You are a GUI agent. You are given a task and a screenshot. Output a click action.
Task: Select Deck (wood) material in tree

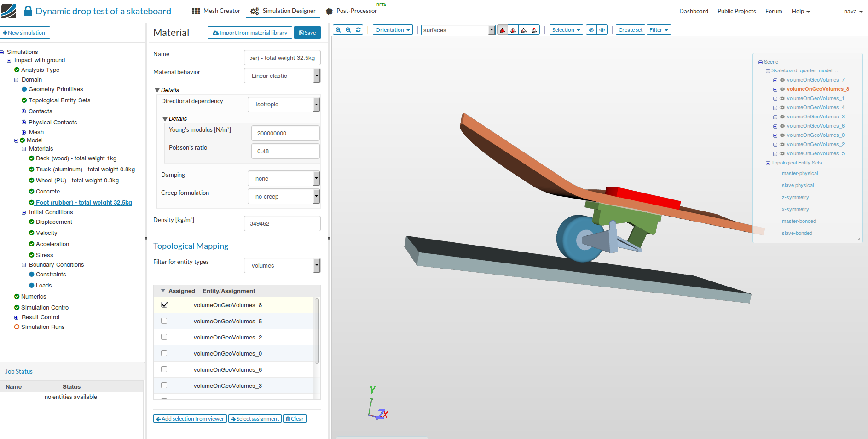(76, 158)
